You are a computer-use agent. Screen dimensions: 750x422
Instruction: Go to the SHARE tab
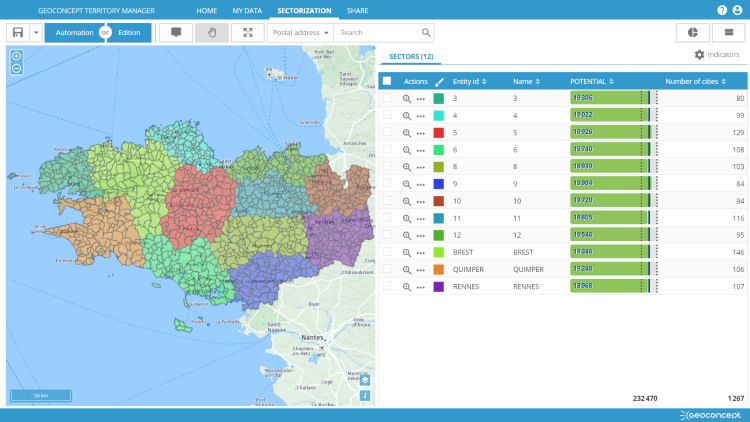coord(356,10)
